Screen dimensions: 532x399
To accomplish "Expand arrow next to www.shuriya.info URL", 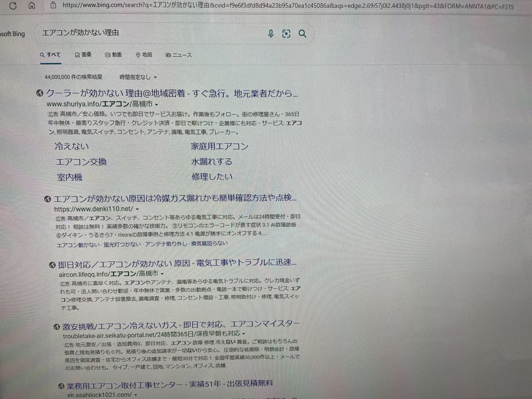I will (x=156, y=105).
